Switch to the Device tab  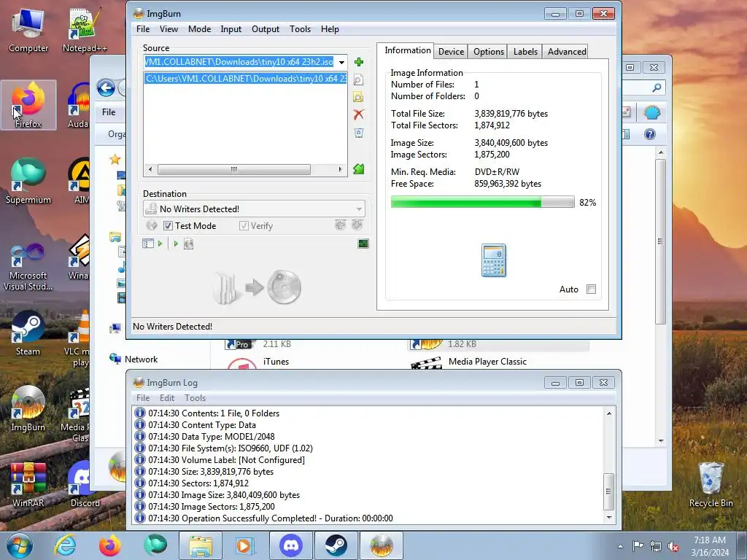[x=451, y=52]
